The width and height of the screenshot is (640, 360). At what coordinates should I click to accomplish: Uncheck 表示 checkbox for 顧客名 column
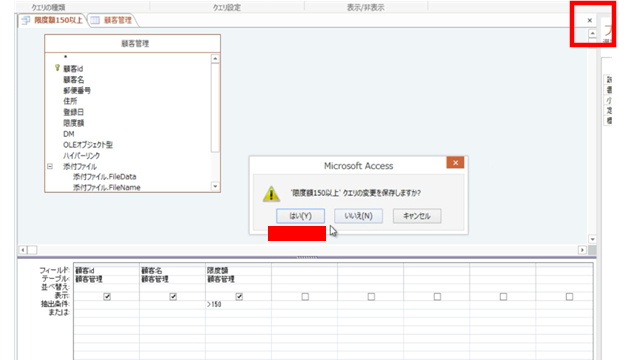[x=173, y=297]
